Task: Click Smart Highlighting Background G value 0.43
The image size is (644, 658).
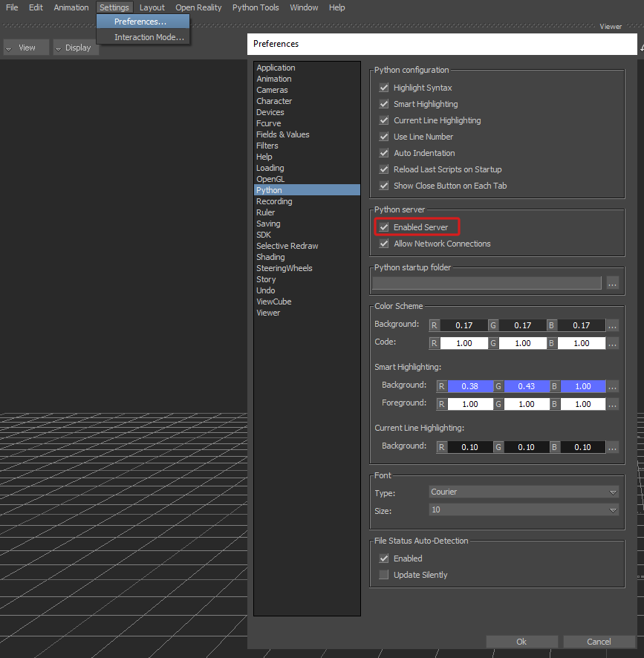Action: tap(527, 386)
